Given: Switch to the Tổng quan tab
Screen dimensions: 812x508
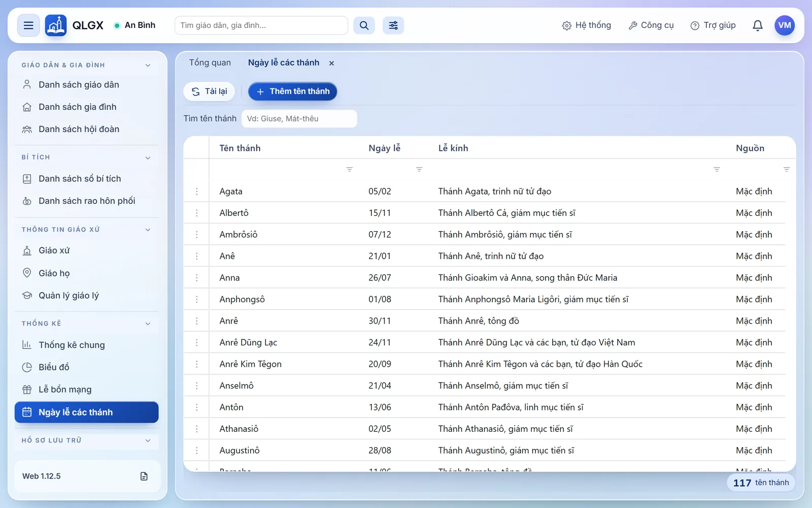Looking at the screenshot, I should (x=210, y=62).
